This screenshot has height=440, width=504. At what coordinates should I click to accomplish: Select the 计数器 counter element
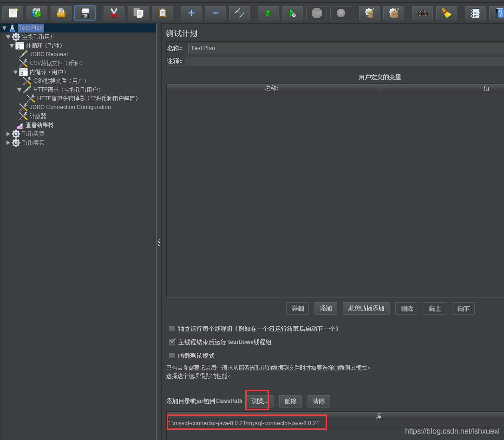(38, 116)
